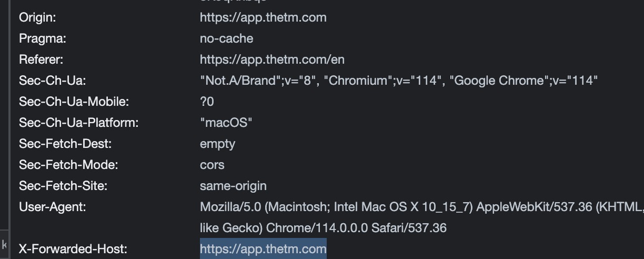Click the Sec-Ch-Ua brand list value
The width and height of the screenshot is (644, 259).
[399, 81]
